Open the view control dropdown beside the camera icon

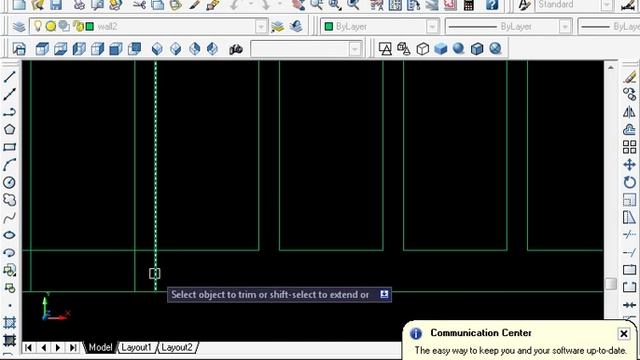click(x=355, y=49)
